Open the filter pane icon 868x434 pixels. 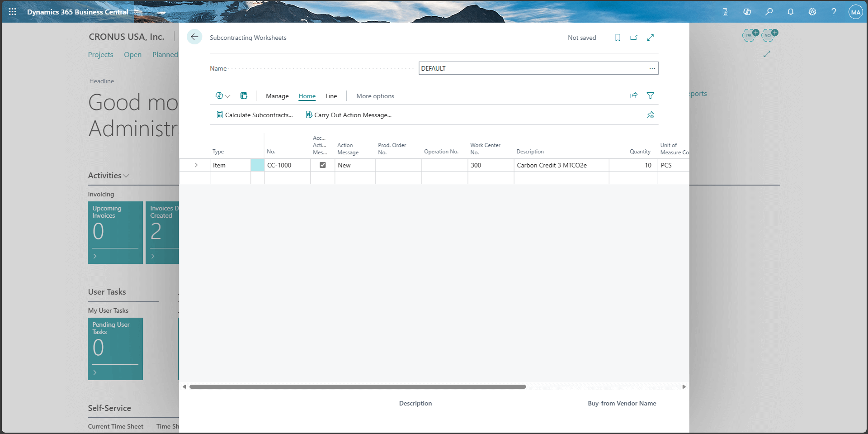(650, 95)
